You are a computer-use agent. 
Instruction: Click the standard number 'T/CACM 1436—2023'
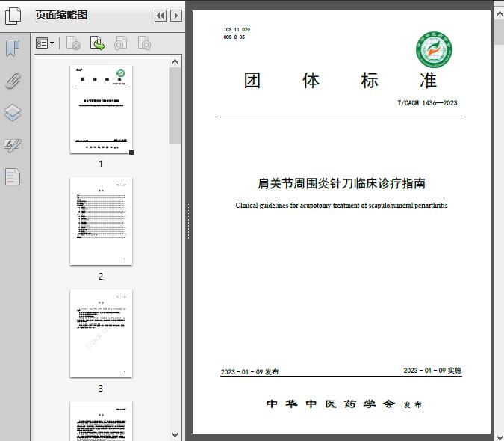point(427,103)
